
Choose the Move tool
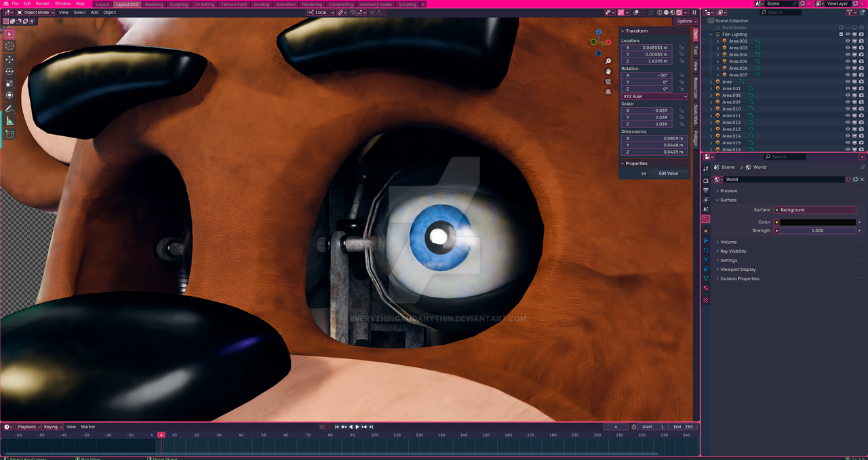coord(9,60)
